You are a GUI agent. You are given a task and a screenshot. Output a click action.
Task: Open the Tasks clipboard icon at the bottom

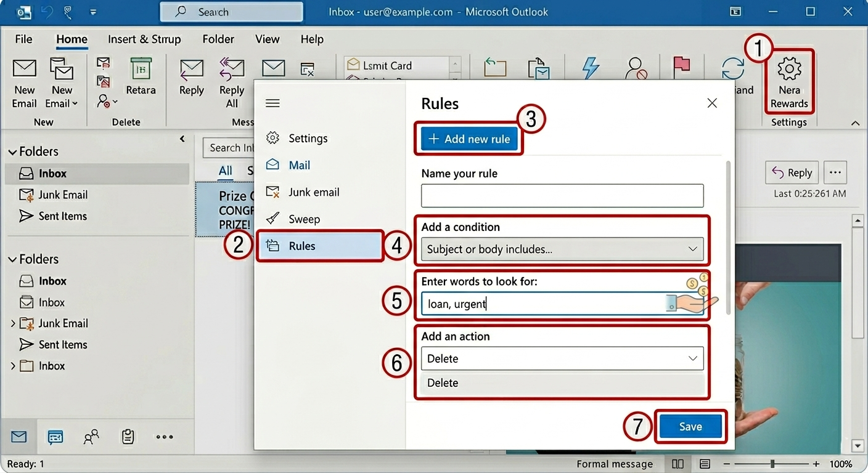(x=128, y=437)
